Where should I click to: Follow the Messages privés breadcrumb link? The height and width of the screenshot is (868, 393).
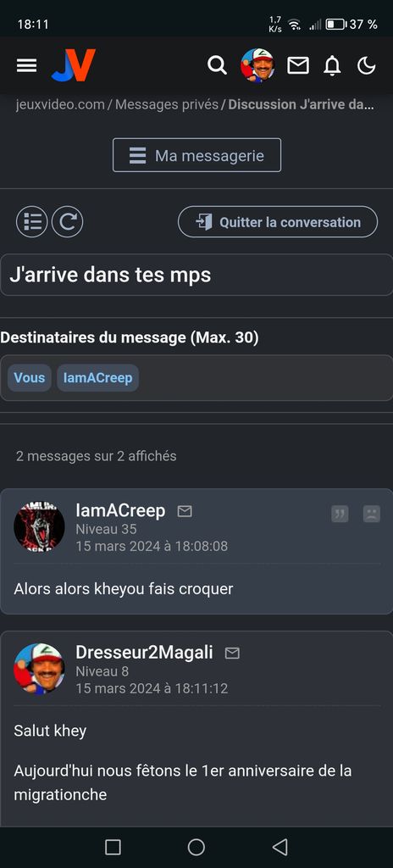[167, 104]
